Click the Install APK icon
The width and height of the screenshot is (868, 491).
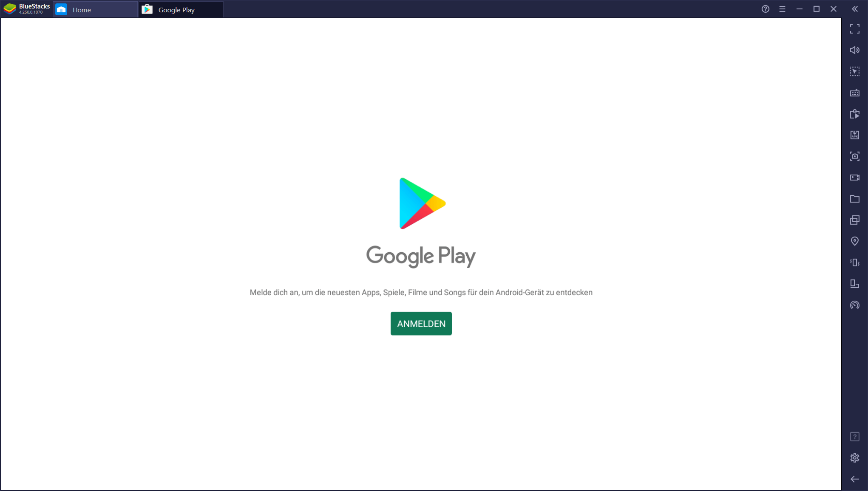click(x=854, y=135)
